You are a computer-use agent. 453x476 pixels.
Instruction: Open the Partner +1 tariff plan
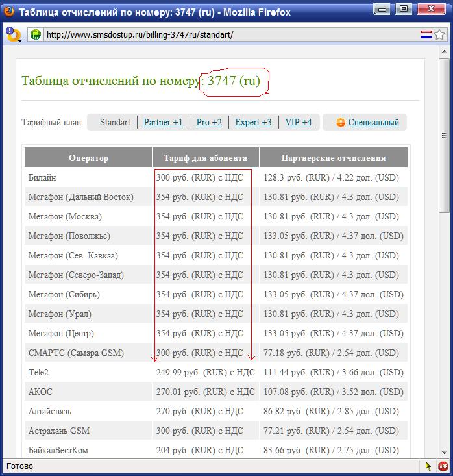point(164,122)
